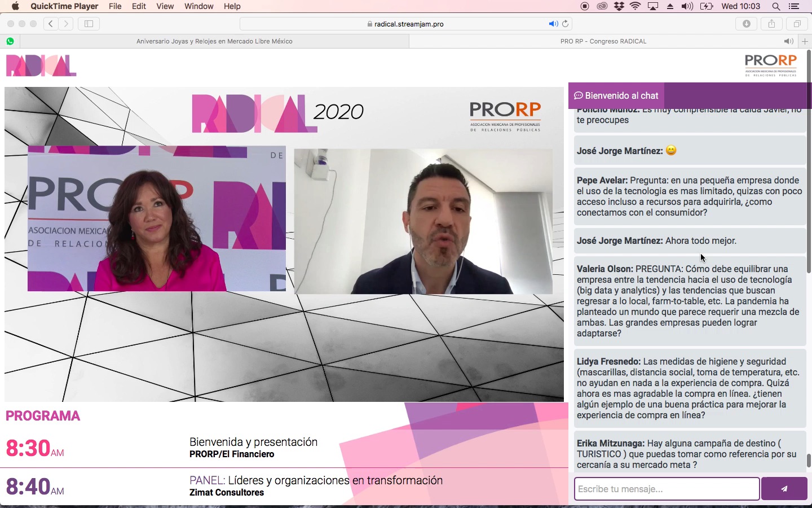Open the battery status menu
Image resolution: width=812 pixels, height=508 pixels.
(706, 6)
